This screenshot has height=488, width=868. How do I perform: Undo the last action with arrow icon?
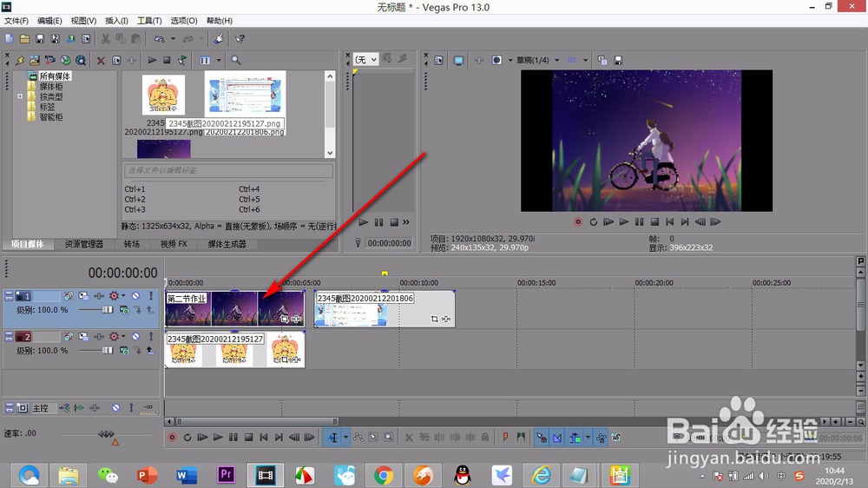tap(160, 39)
